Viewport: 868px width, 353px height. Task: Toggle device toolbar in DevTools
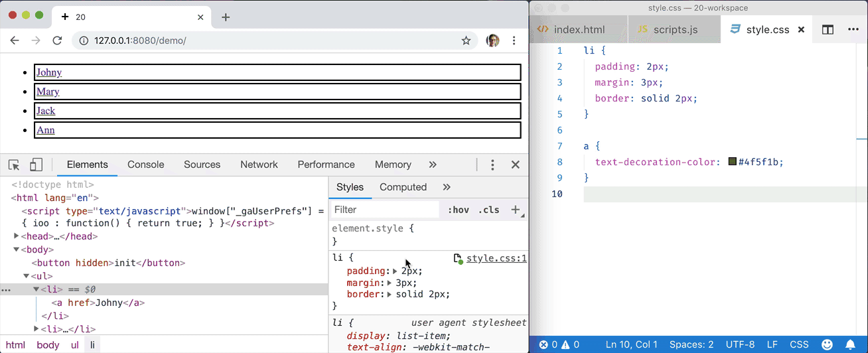coord(36,165)
